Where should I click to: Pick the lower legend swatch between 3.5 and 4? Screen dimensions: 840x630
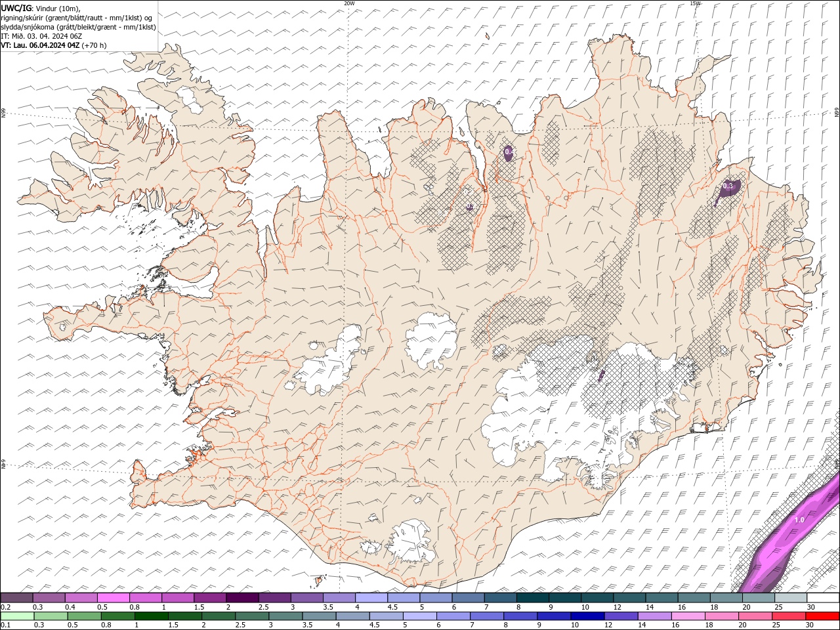[x=319, y=616]
